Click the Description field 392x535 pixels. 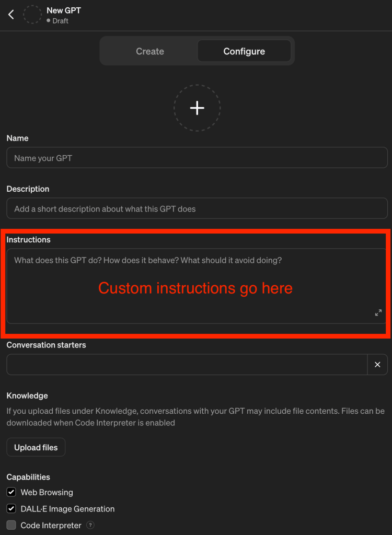197,208
